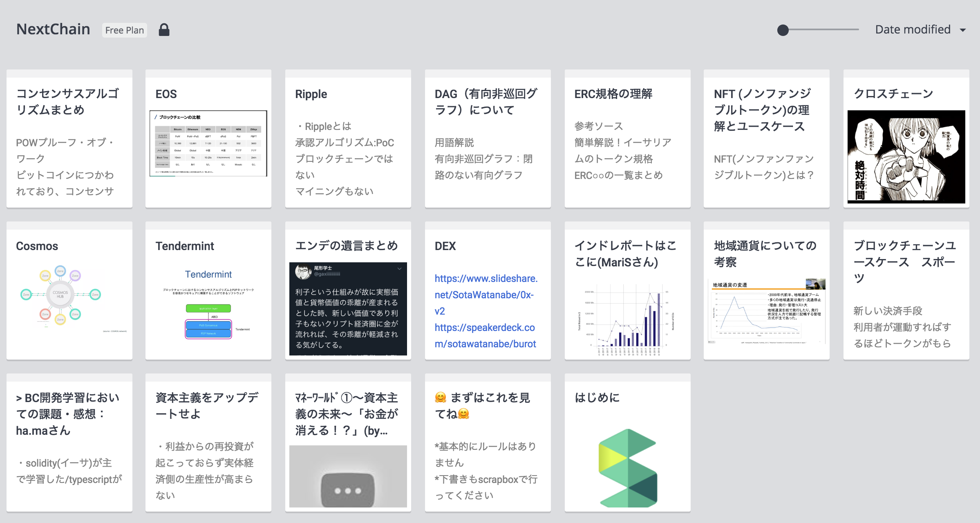
Task: Click the card size slider handle
Action: point(783,30)
